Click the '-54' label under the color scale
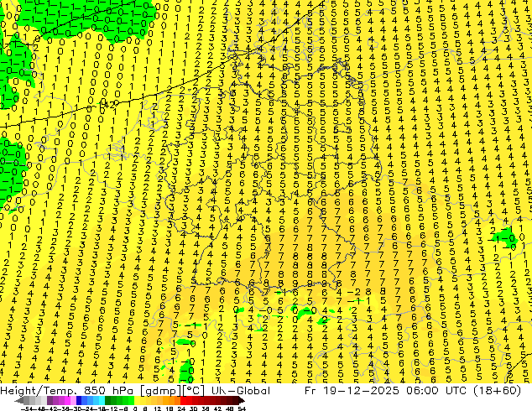Viewport: 532px width, 411px height. click(x=27, y=408)
